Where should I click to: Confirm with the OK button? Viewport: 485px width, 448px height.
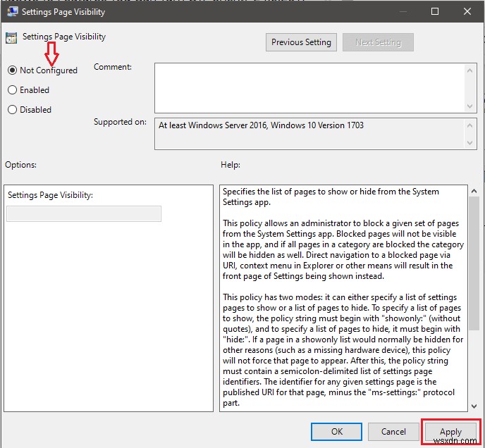click(x=336, y=431)
